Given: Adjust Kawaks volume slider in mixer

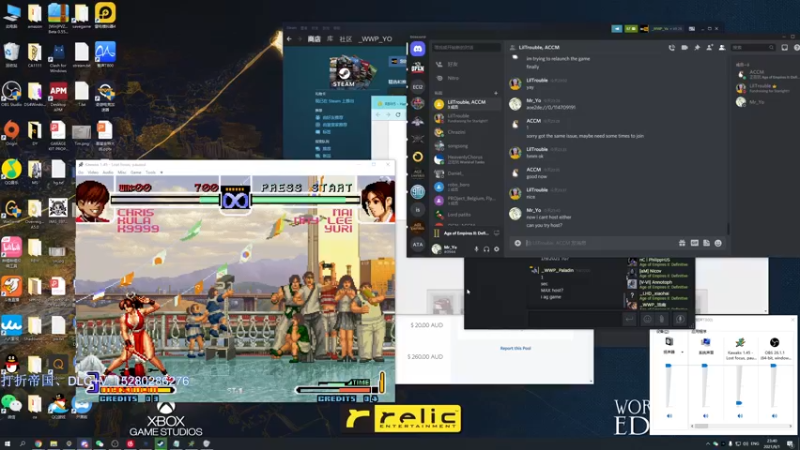Looking at the screenshot, I should 739,403.
